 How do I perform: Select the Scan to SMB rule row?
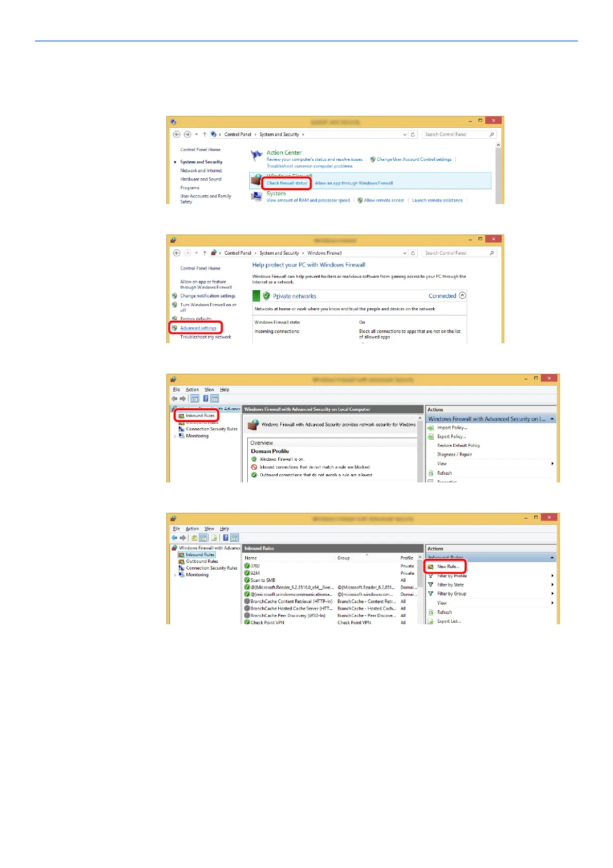330,580
